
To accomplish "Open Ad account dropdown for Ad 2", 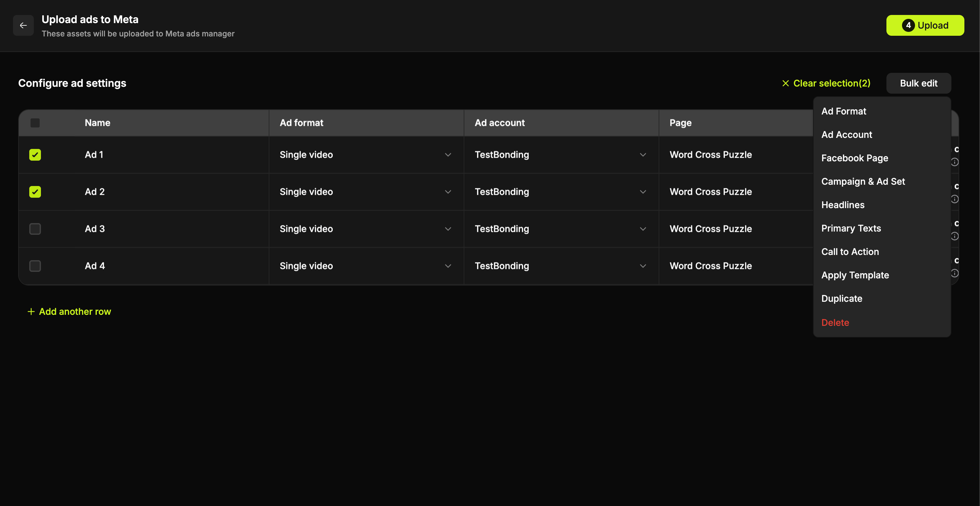I will tap(561, 192).
